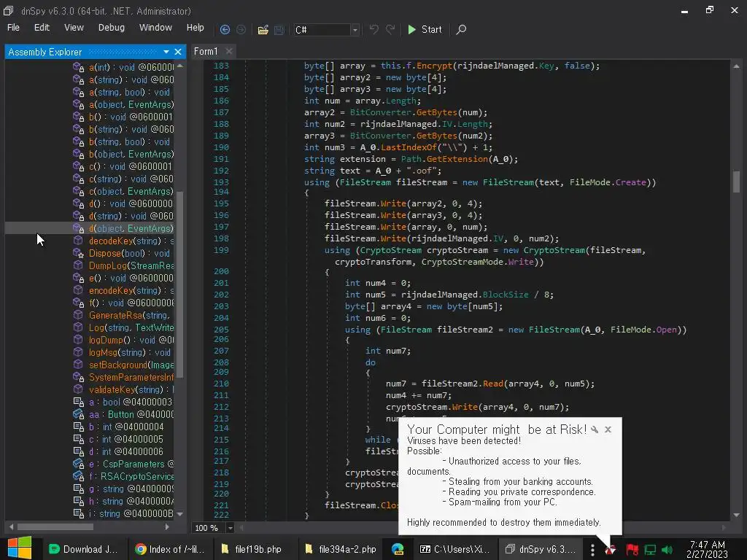Select DumpLog(StreamReader method in tree
Viewport: 747px width, 560px height.
131,265
